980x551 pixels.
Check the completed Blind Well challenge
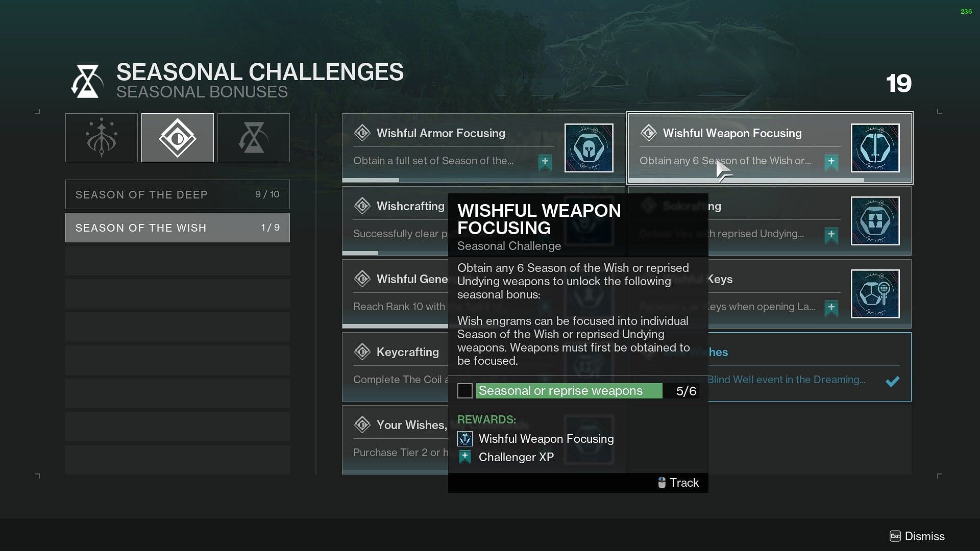(892, 379)
